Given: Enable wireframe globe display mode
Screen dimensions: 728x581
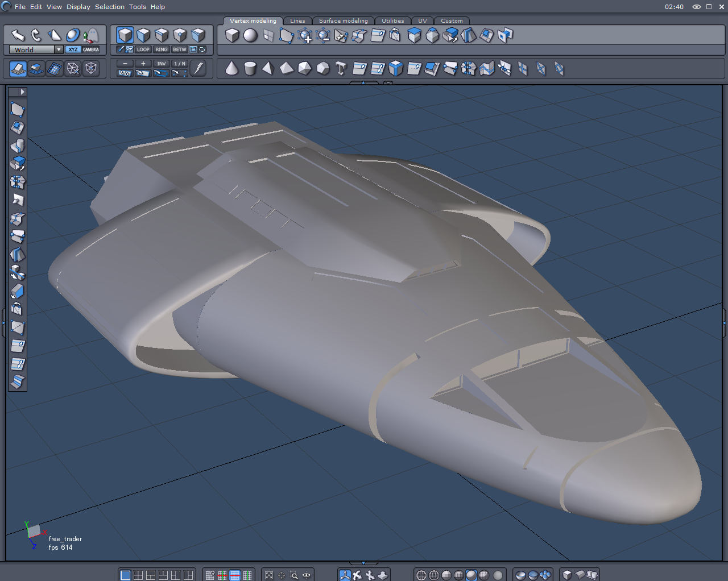Looking at the screenshot, I should pyautogui.click(x=421, y=575).
